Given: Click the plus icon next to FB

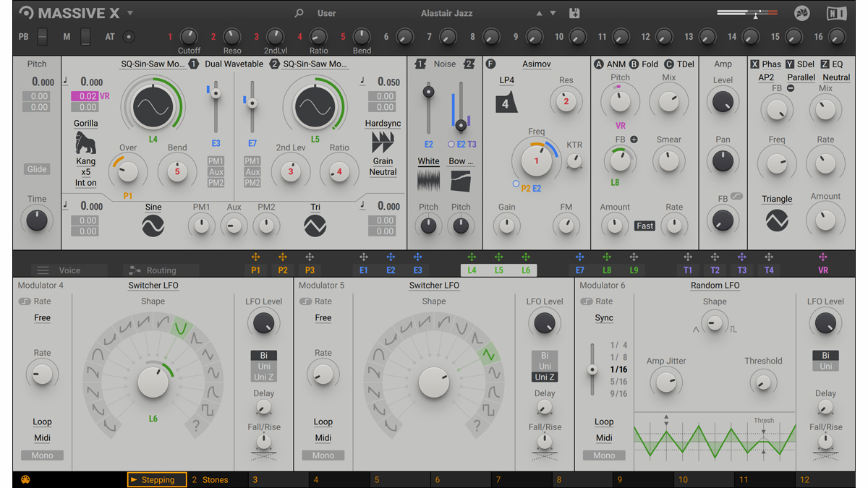Looking at the screenshot, I should point(634,140).
